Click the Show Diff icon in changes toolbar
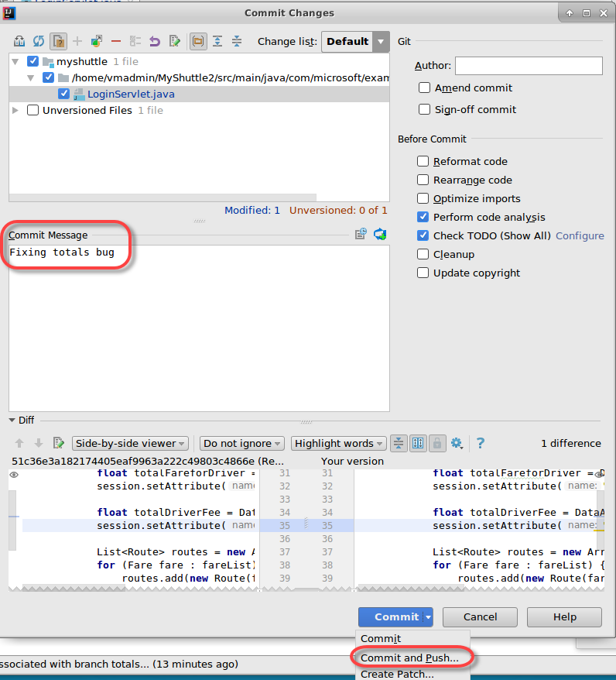Screen dimensions: 616x680 (19, 41)
